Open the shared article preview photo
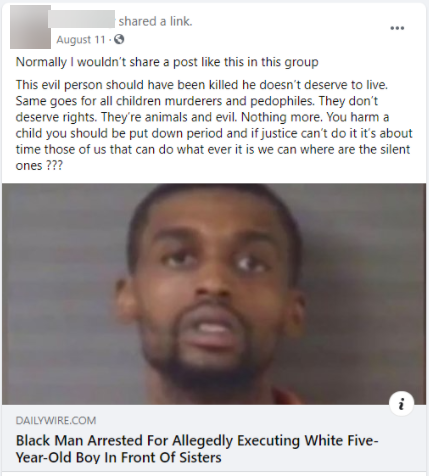 click(x=214, y=294)
